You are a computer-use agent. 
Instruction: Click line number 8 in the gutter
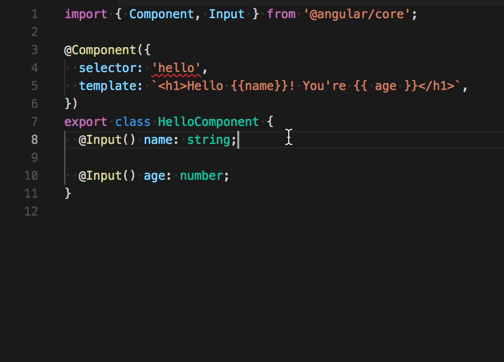tap(35, 140)
